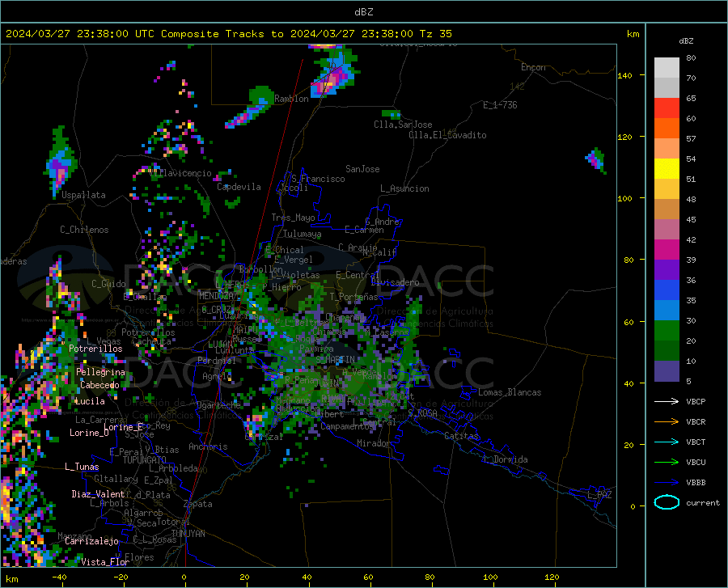Screen dimensions: 728x588
Task: Click the SanJose location label
Action: [362, 169]
